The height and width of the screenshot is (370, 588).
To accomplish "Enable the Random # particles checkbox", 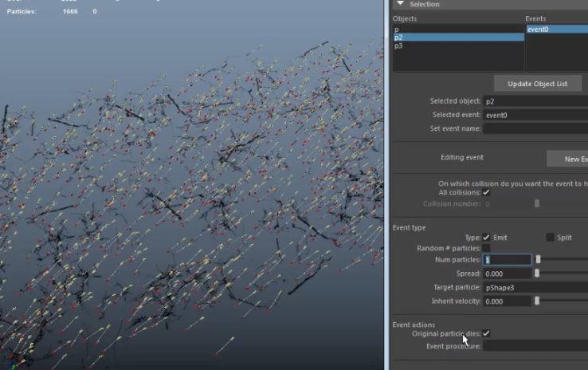I will (x=486, y=248).
